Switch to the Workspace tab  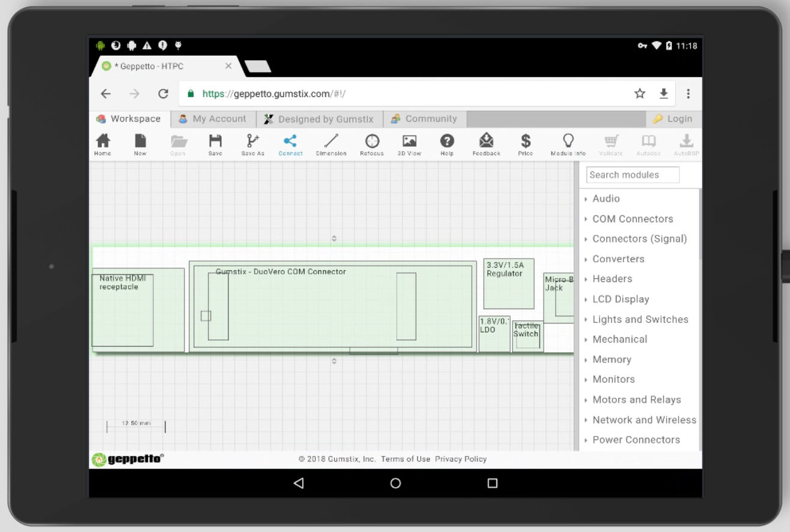tap(129, 119)
